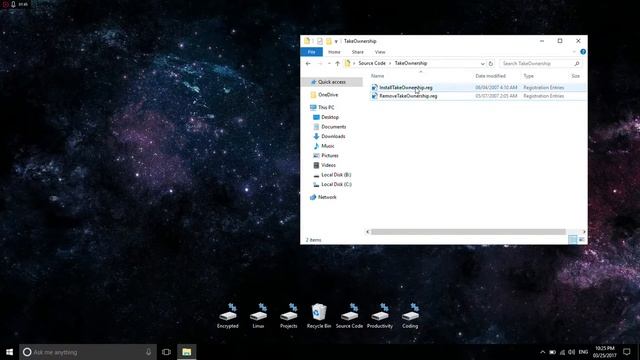
Task: Click the search magnifier icon
Action: pyautogui.click(x=577, y=64)
